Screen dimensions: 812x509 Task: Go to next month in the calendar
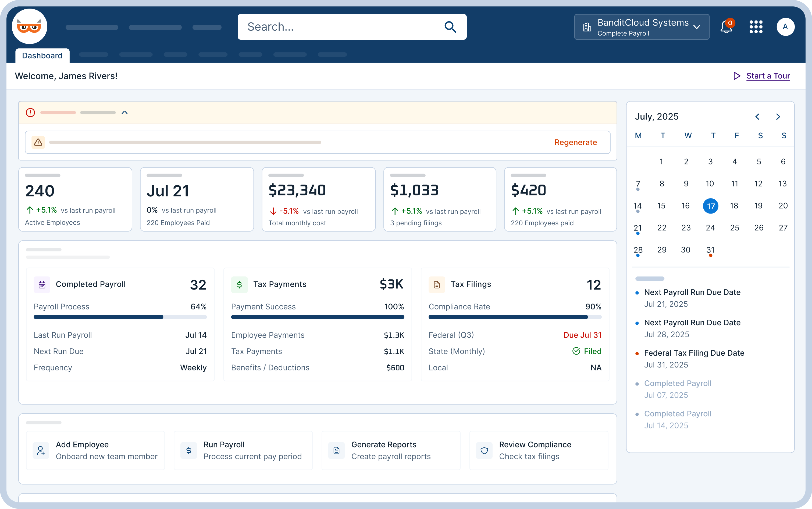tap(778, 117)
